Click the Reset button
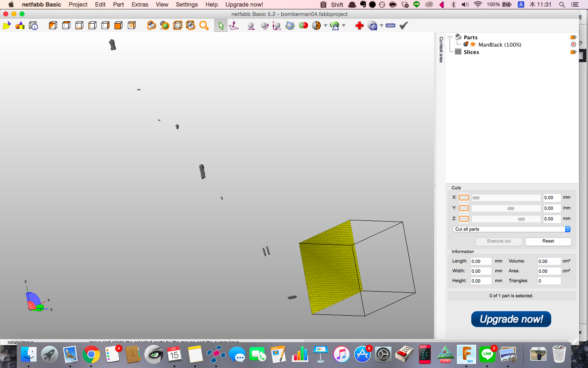Screen dimensions: 588x368 click(x=548, y=241)
